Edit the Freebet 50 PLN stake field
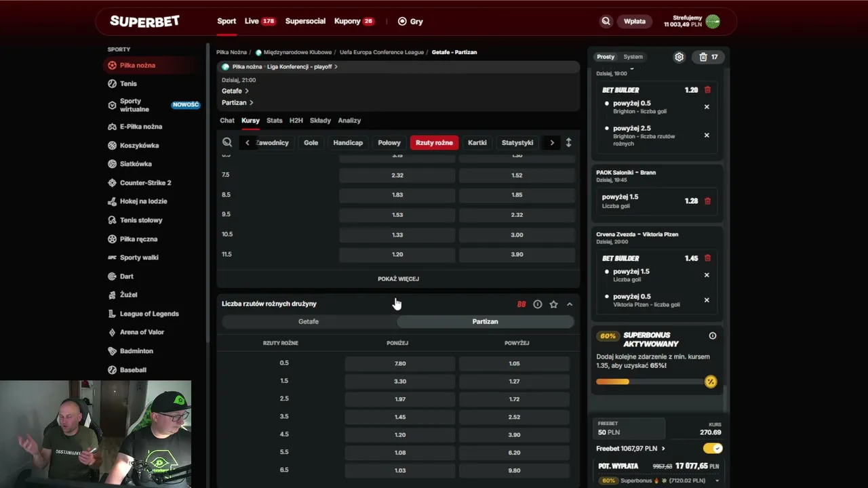Viewport: 868px width, 488px height. [628, 428]
